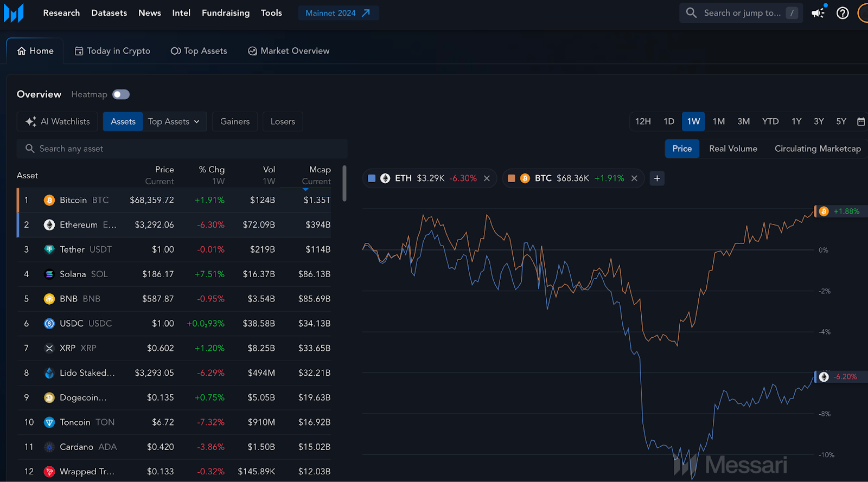868x482 pixels.
Task: Open the Intel menu
Action: click(x=181, y=13)
